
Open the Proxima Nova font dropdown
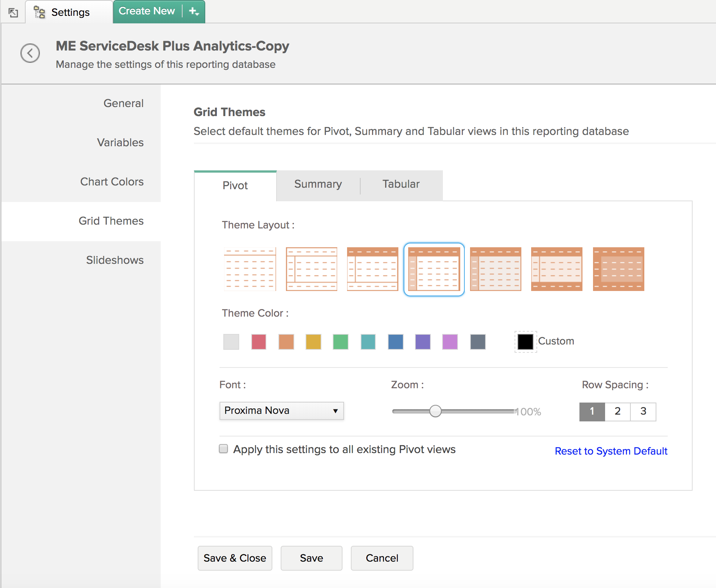[281, 411]
